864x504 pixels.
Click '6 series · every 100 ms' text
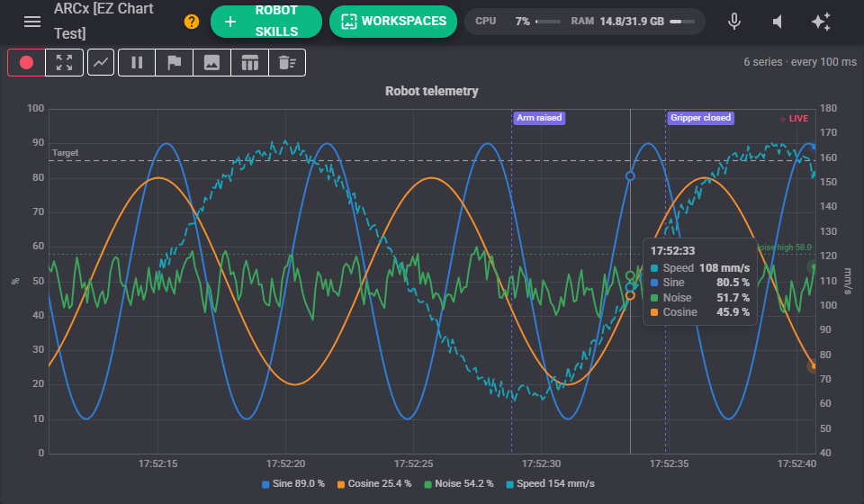tap(800, 62)
